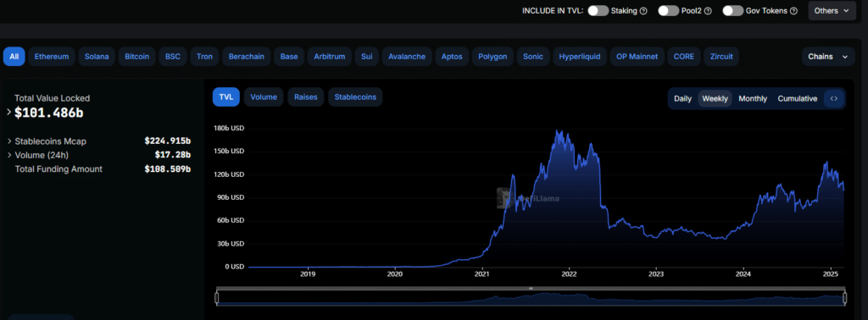The height and width of the screenshot is (320, 868).
Task: Click the Staking help question mark icon
Action: point(643,11)
